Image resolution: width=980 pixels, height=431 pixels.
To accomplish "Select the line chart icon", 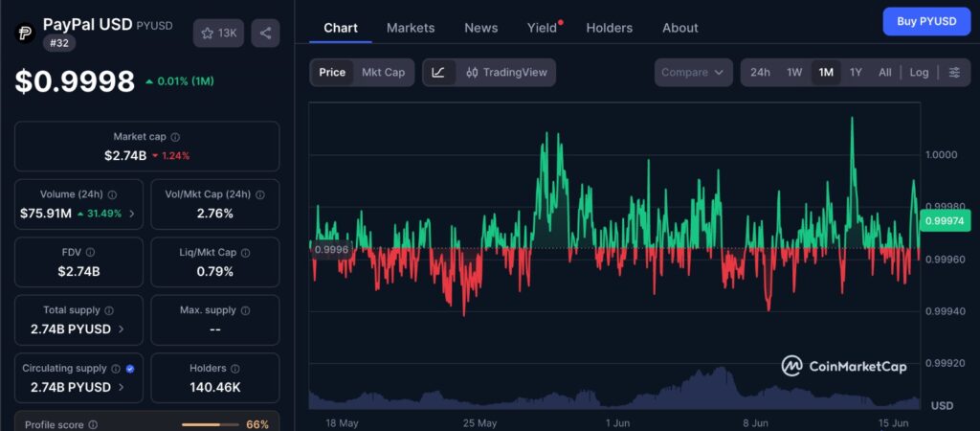I will pyautogui.click(x=438, y=73).
